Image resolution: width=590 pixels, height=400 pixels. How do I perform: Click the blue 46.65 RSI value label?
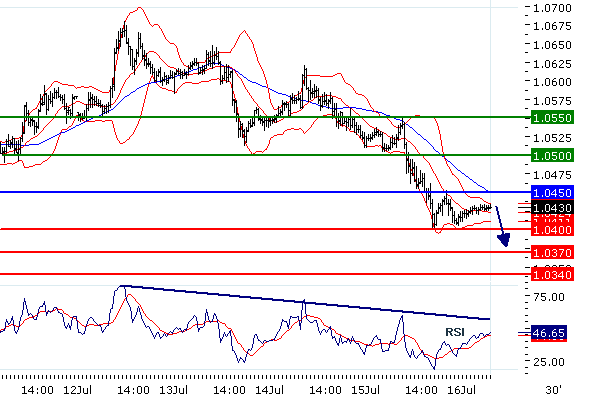tap(549, 333)
